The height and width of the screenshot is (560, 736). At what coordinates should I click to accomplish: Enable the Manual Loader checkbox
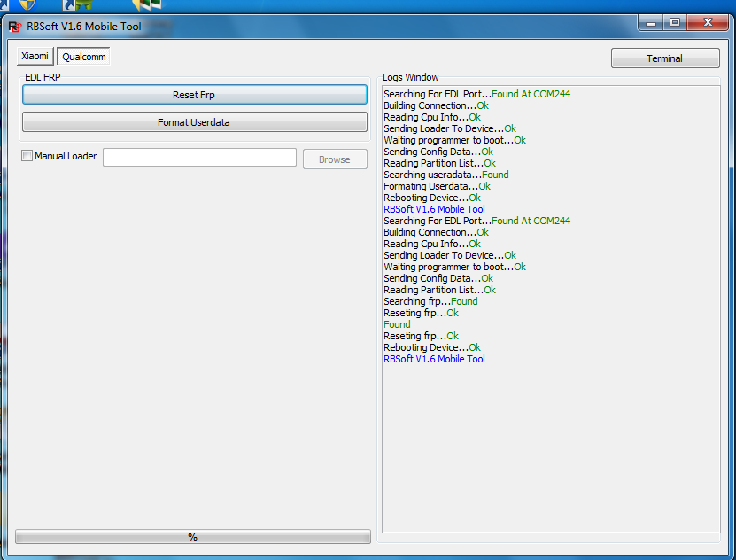tap(27, 156)
